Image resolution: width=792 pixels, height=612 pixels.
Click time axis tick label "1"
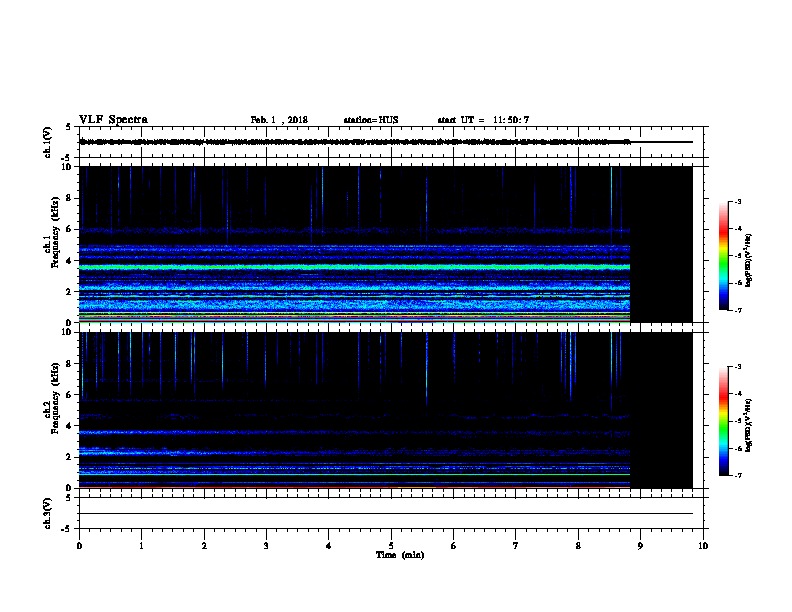tap(141, 546)
